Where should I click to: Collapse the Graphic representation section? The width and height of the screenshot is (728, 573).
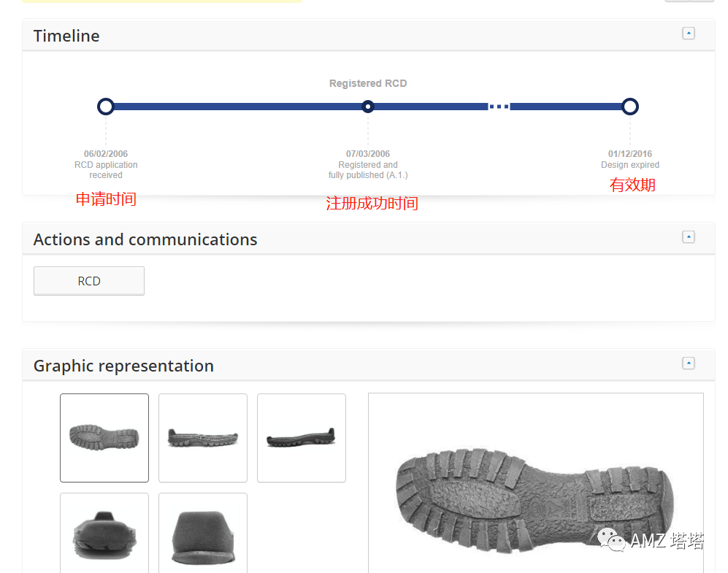click(688, 364)
